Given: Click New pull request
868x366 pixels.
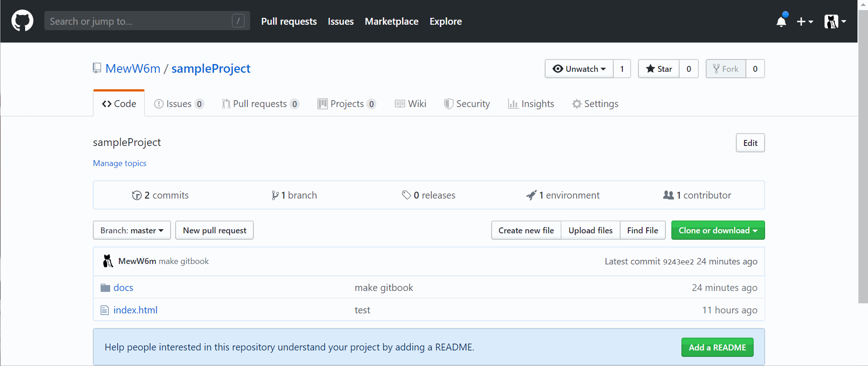Looking at the screenshot, I should (214, 230).
